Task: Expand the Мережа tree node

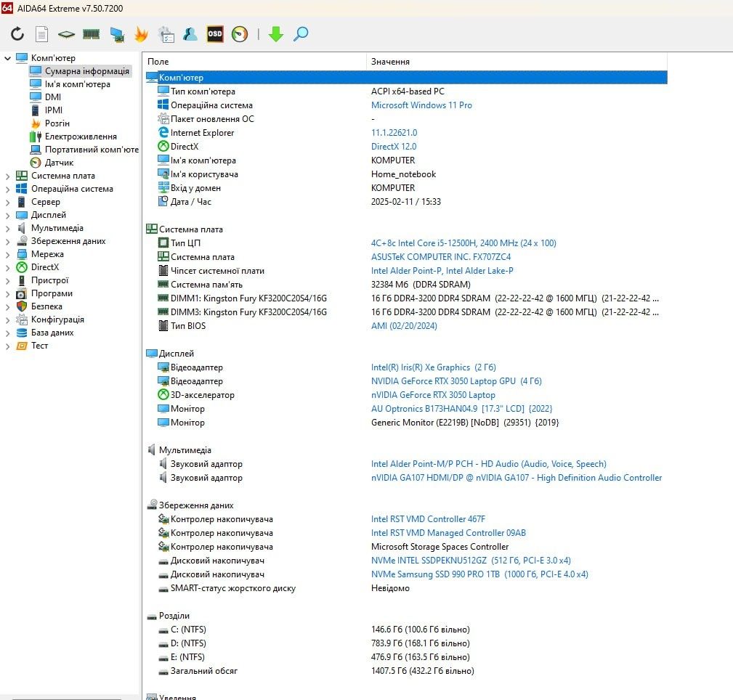Action: point(7,255)
